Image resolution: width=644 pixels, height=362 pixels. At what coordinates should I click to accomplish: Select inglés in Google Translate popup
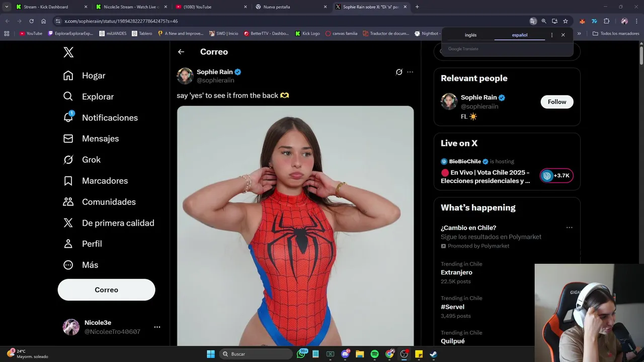(x=470, y=35)
